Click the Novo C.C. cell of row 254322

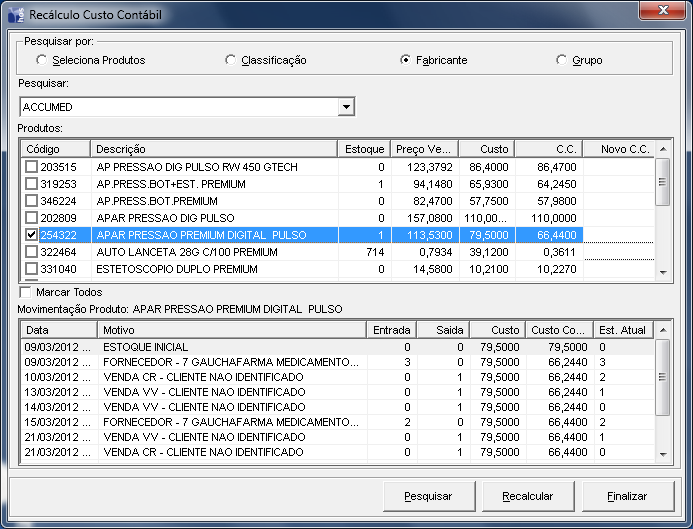tap(619, 235)
